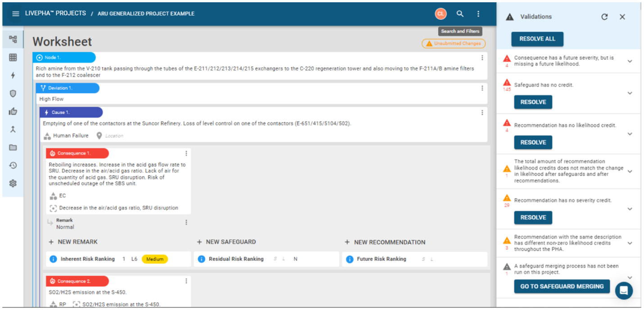Resolve Recommendation has no severity credit
Screen dimensions: 644x310
(x=533, y=217)
